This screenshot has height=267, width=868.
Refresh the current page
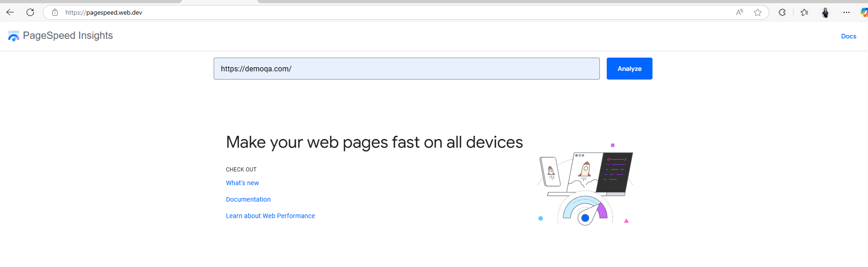[30, 12]
